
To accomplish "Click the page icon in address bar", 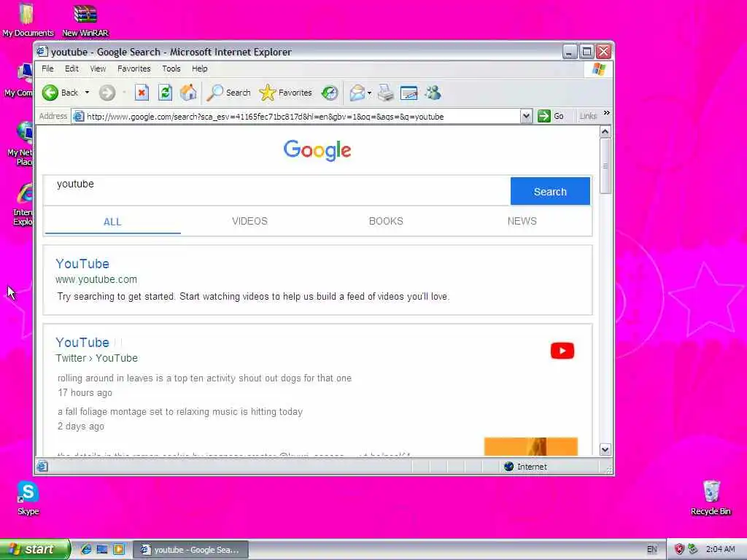I will (x=79, y=116).
